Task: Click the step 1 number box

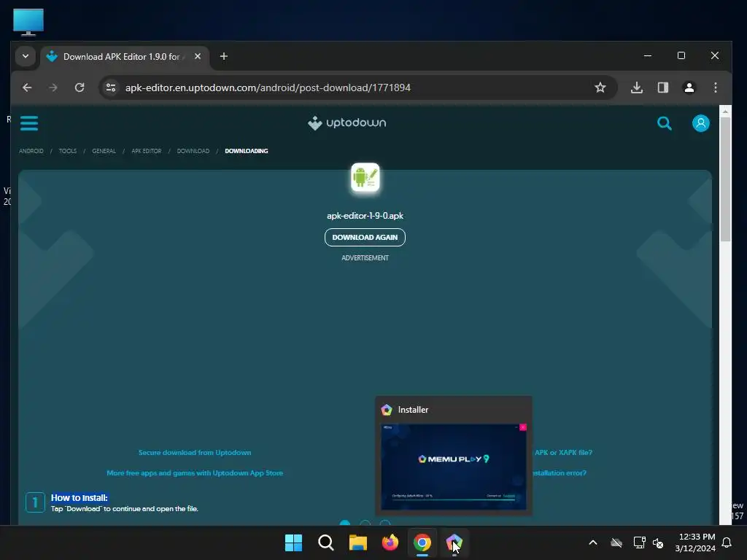Action: tap(35, 502)
